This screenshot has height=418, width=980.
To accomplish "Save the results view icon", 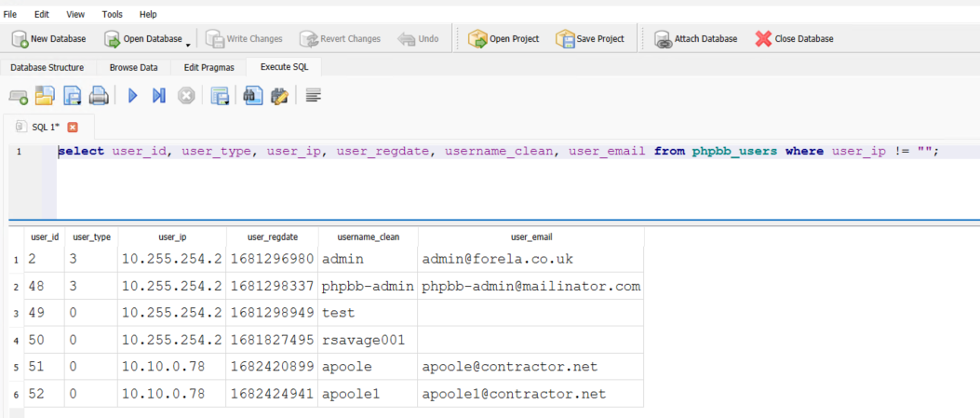I will (x=220, y=96).
